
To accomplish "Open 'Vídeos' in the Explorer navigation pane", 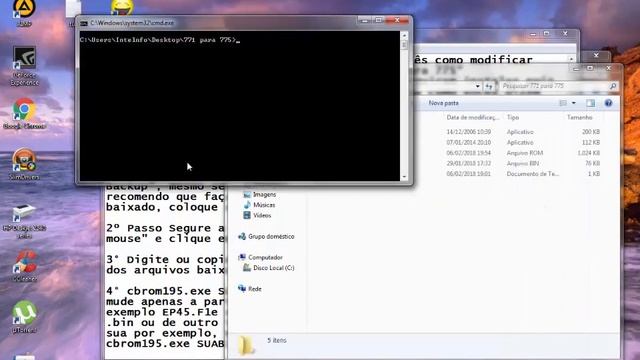I will click(x=257, y=216).
